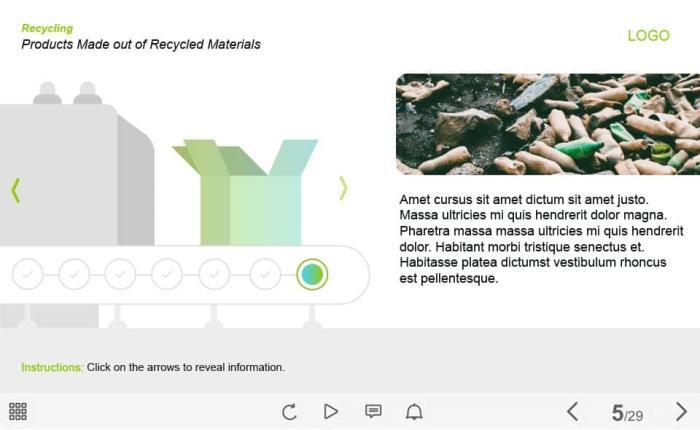Click the green LOGO text
The image size is (700, 430).
click(648, 35)
